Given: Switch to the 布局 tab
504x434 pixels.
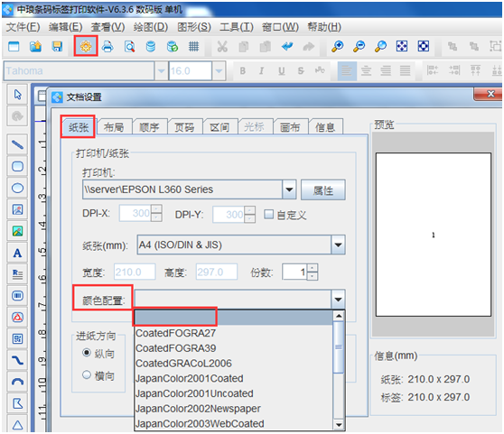Looking at the screenshot, I should (114, 127).
